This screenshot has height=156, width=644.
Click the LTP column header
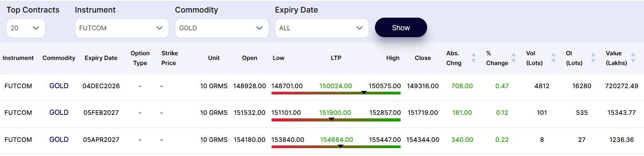pyautogui.click(x=336, y=58)
